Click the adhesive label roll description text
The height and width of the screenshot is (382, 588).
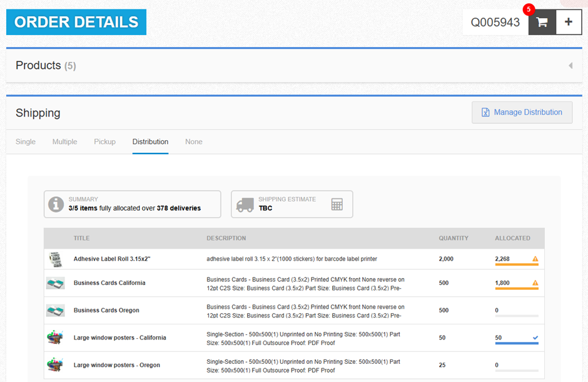(291, 259)
